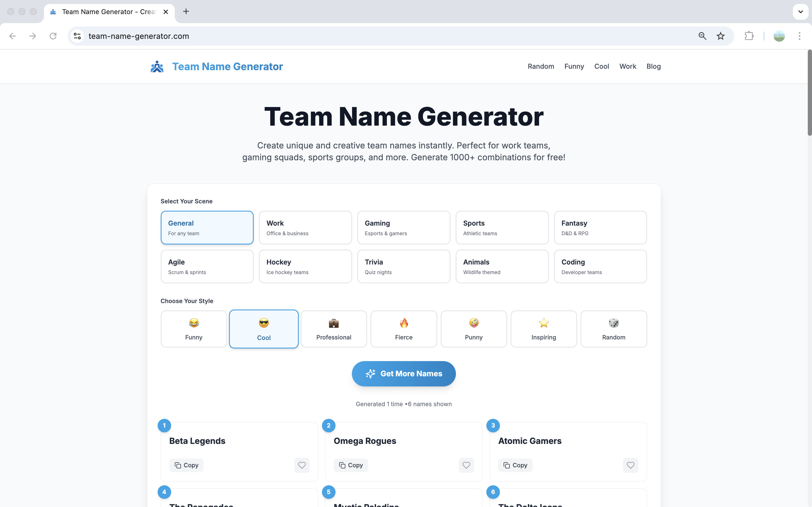Select the Gaming scene card
The height and width of the screenshot is (507, 812).
tap(403, 227)
